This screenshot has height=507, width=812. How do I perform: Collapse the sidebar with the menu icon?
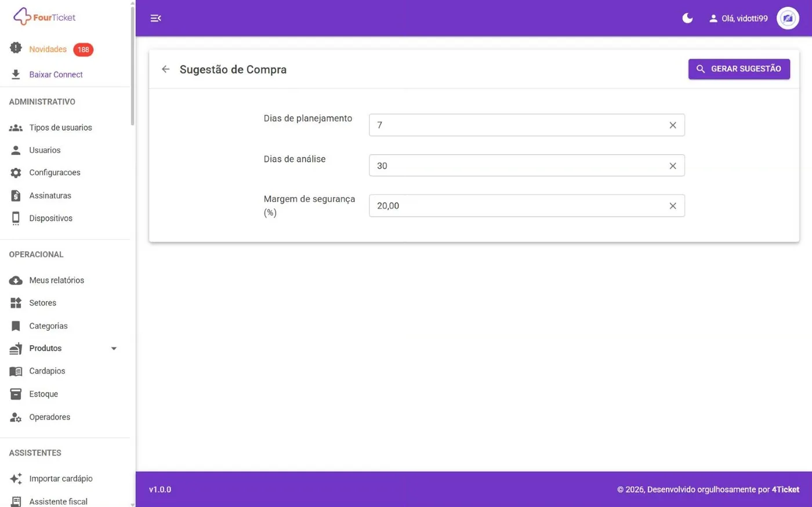coord(155,19)
